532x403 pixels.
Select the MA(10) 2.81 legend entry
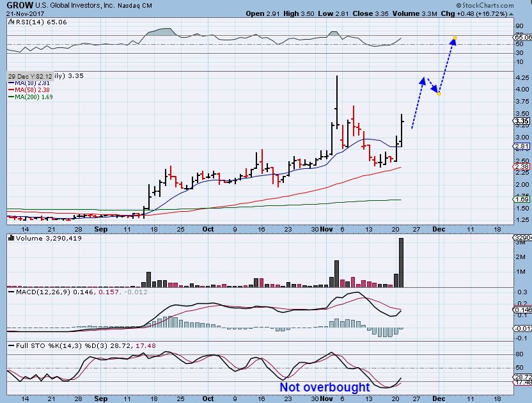tap(29, 83)
